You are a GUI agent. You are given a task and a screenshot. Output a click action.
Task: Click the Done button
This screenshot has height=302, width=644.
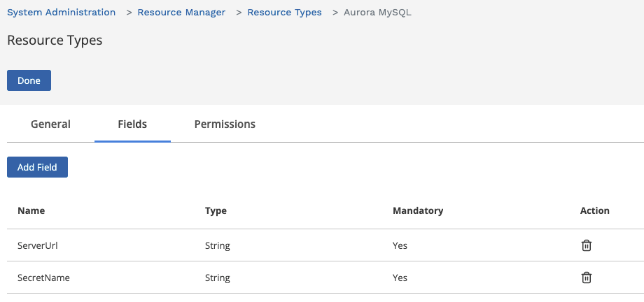click(x=29, y=80)
